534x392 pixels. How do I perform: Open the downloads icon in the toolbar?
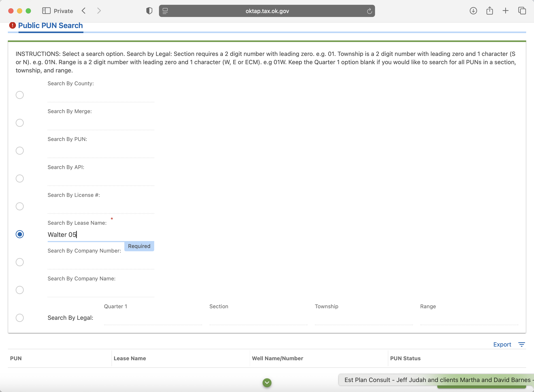point(473,11)
